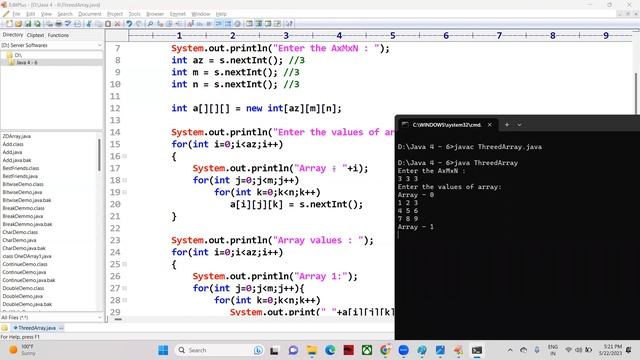The image size is (640, 360).
Task: Collapse code fold at line 16
Action: [125, 156]
